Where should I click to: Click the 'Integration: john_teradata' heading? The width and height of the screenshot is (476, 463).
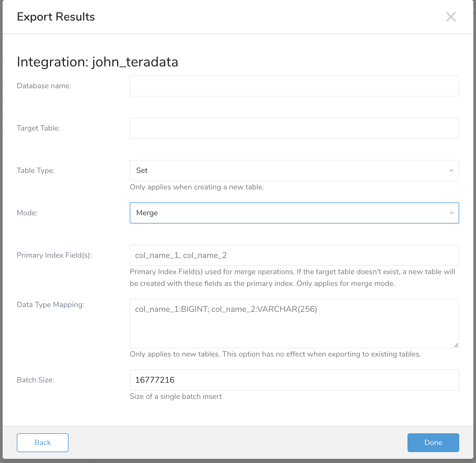[97, 62]
